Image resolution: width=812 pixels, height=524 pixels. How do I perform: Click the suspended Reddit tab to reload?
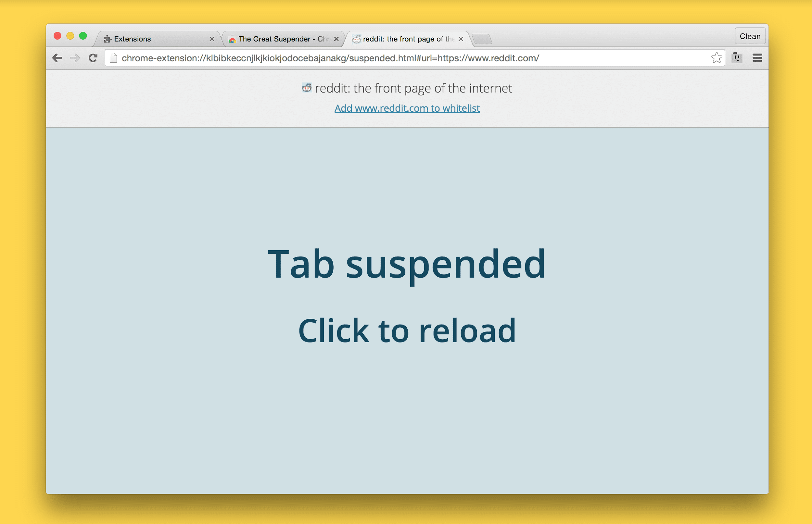point(405,330)
